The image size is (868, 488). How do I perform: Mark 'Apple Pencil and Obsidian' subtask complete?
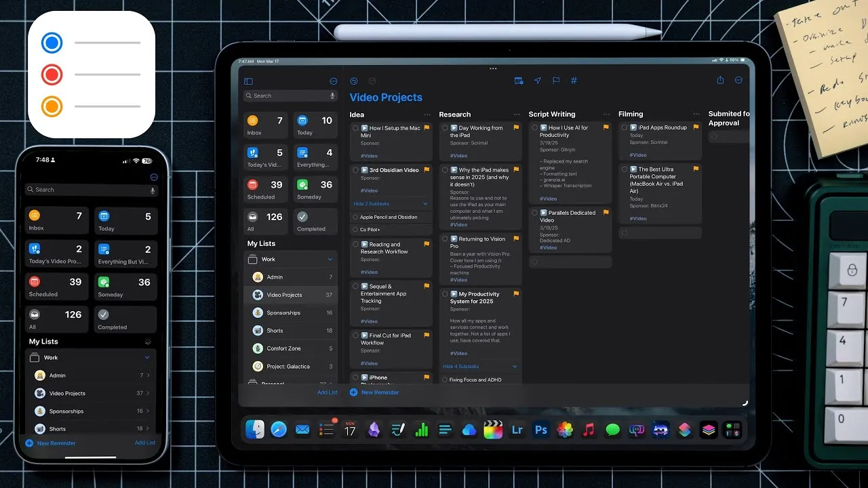coord(355,217)
